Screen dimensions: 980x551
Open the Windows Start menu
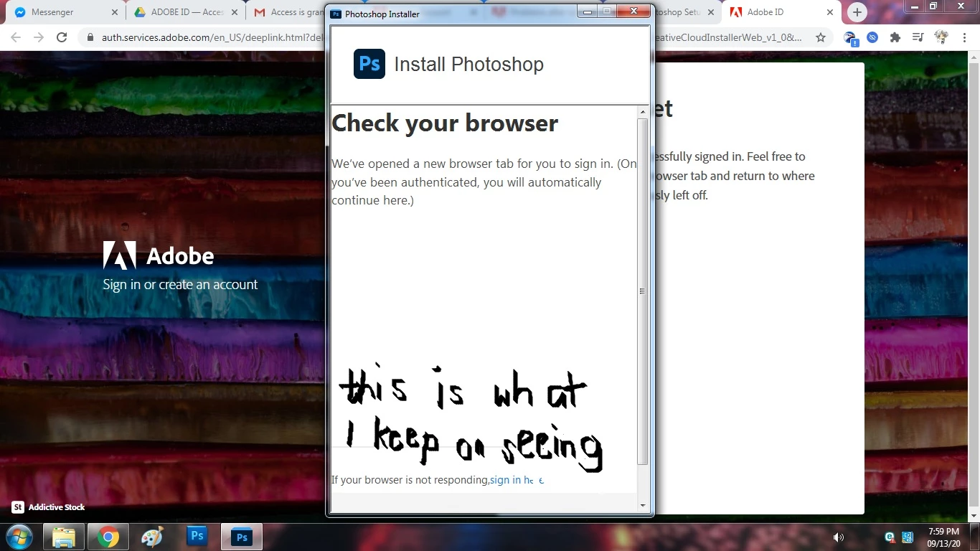19,537
